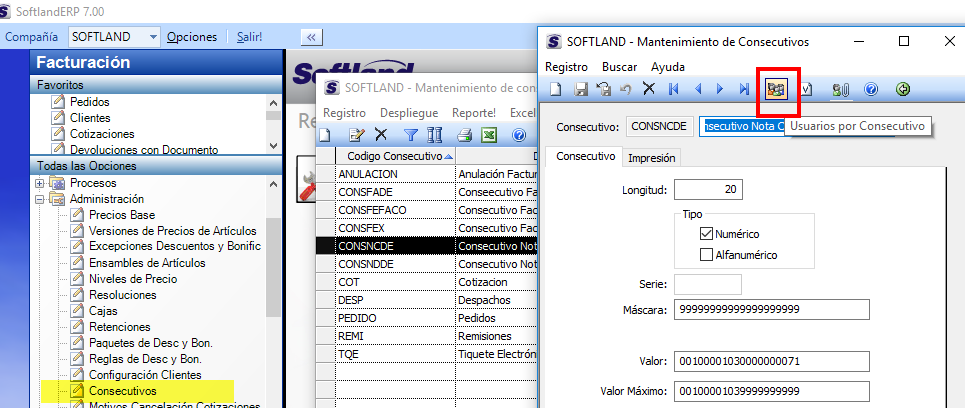Screen dimensions: 965x408
Task: Click the user with paperclip attachment icon
Action: tap(841, 90)
